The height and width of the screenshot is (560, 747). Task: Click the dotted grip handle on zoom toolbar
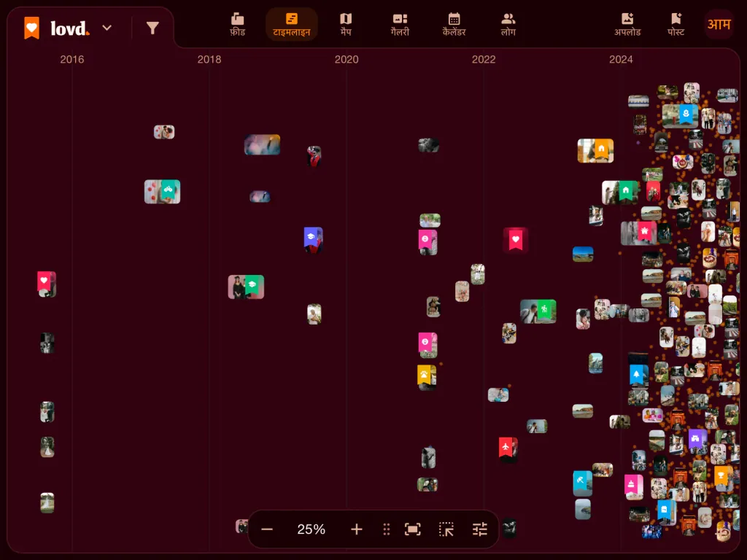(387, 529)
